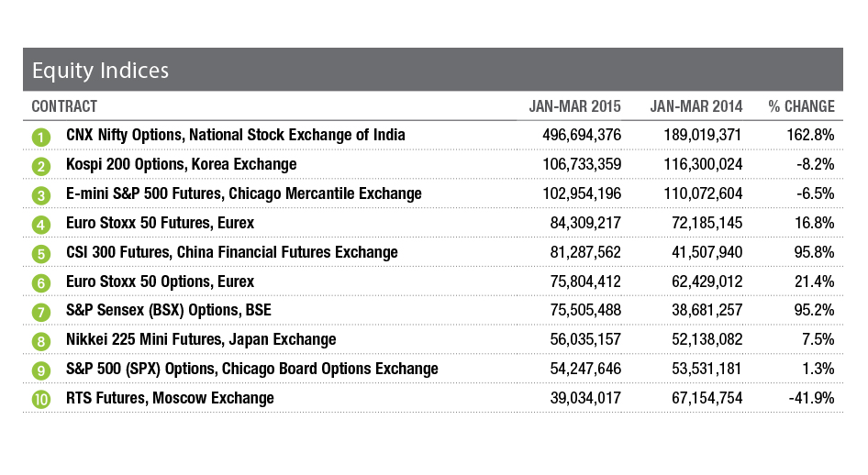This screenshot has height=475, width=868.
Task: Click the JAN-MAR 2015 column header
Action: pyautogui.click(x=574, y=106)
